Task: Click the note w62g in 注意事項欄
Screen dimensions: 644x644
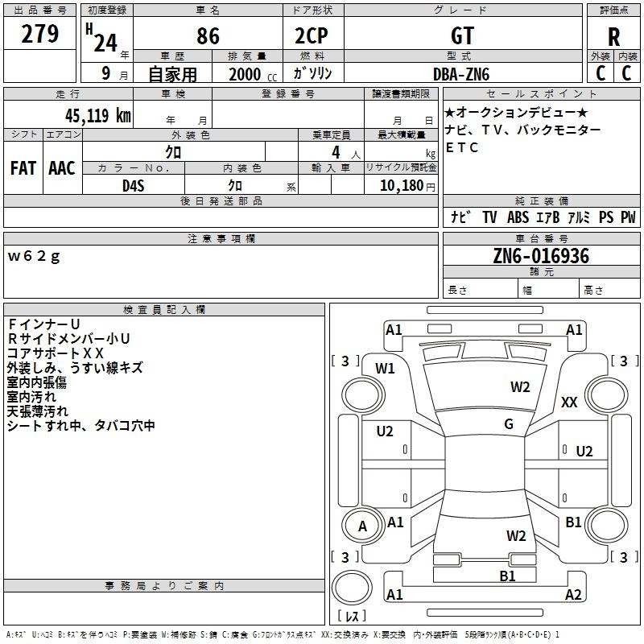Action: (x=34, y=256)
